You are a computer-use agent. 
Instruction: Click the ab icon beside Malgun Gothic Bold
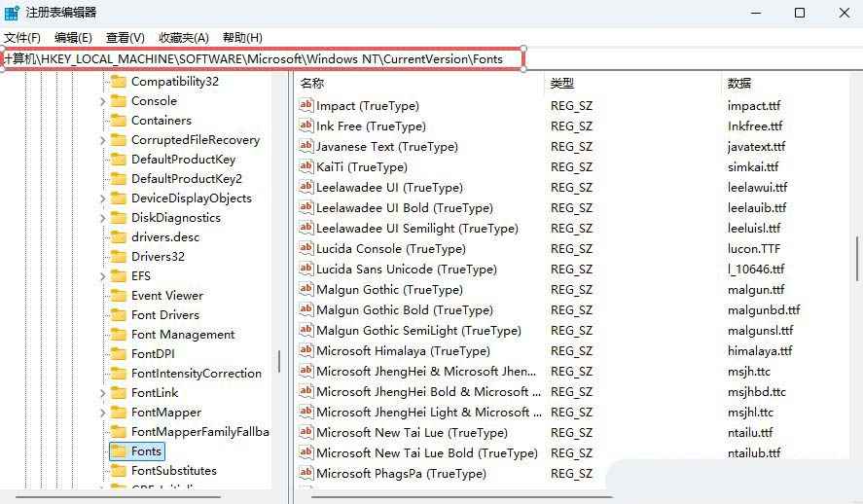pos(306,308)
